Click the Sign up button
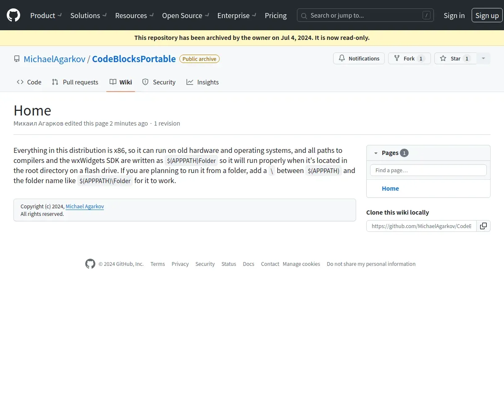This screenshot has width=504, height=420. pyautogui.click(x=487, y=16)
